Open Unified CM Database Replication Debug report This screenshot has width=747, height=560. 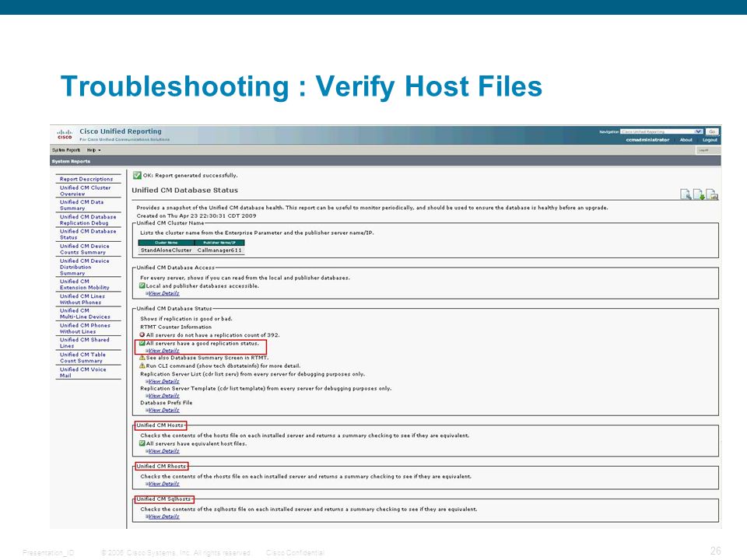pos(88,220)
